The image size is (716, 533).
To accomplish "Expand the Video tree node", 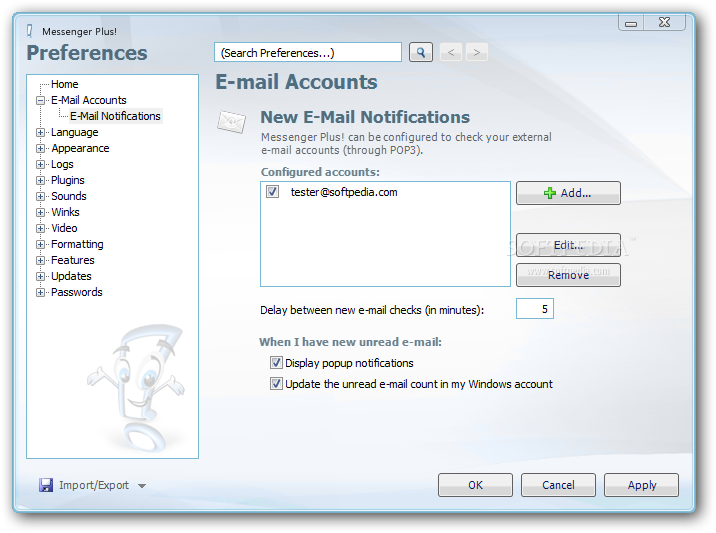I will coord(41,228).
